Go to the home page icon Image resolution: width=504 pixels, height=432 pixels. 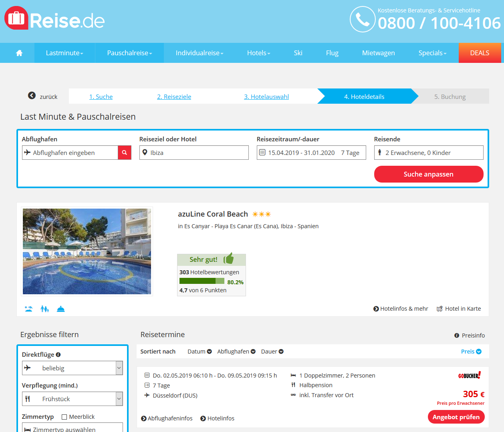click(x=19, y=53)
